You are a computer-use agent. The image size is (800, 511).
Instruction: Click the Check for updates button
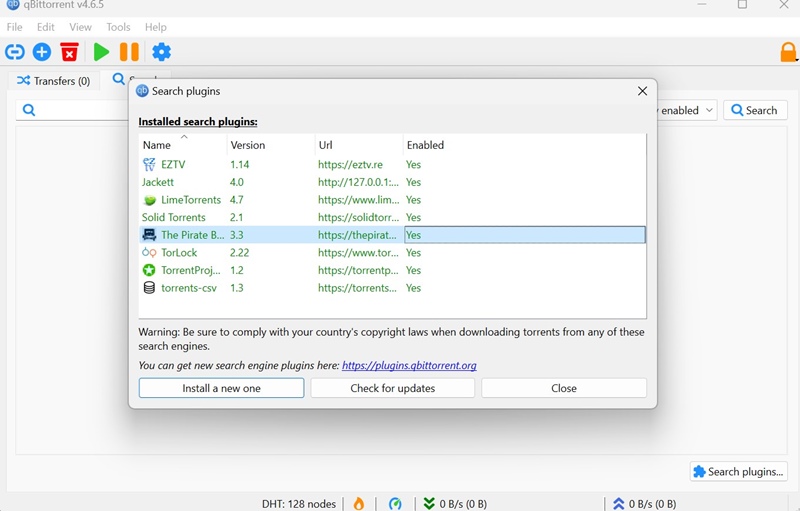(392, 388)
